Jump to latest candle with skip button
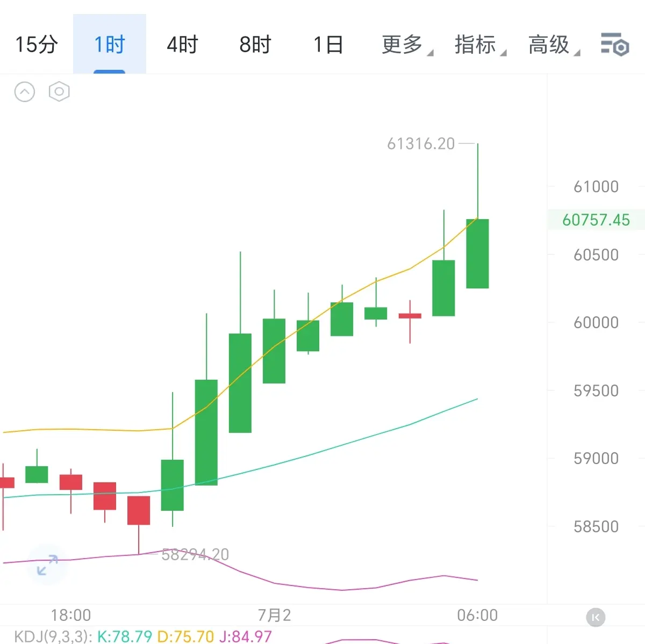This screenshot has width=645, height=644. (x=596, y=618)
